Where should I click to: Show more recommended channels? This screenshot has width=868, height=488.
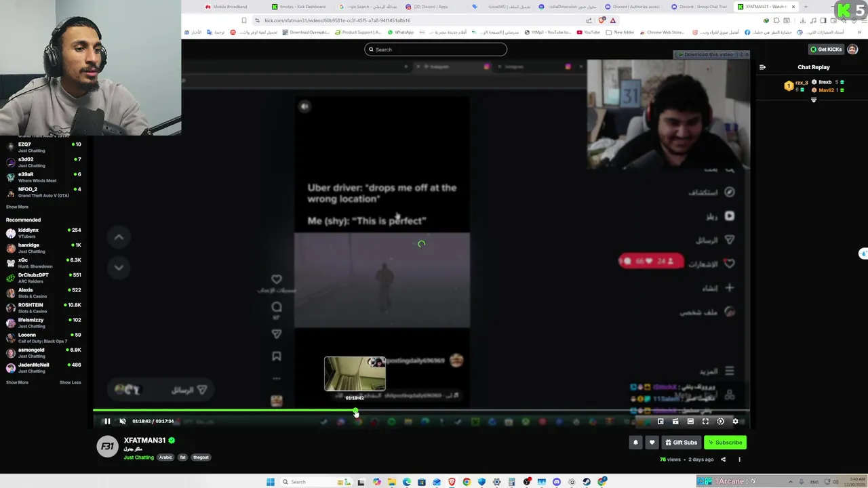(x=17, y=382)
